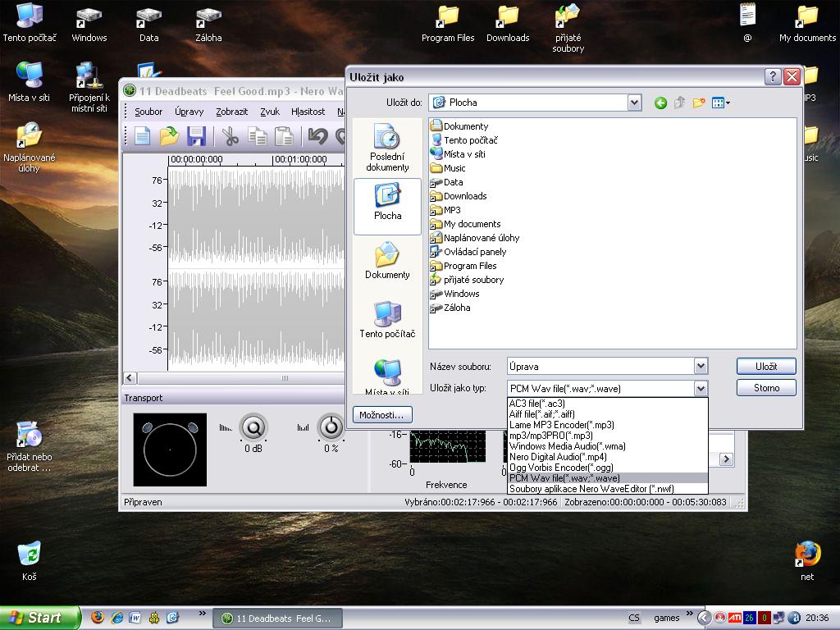Click the Open folder icon in Nero toolbar
The image size is (840, 630).
pos(169,136)
